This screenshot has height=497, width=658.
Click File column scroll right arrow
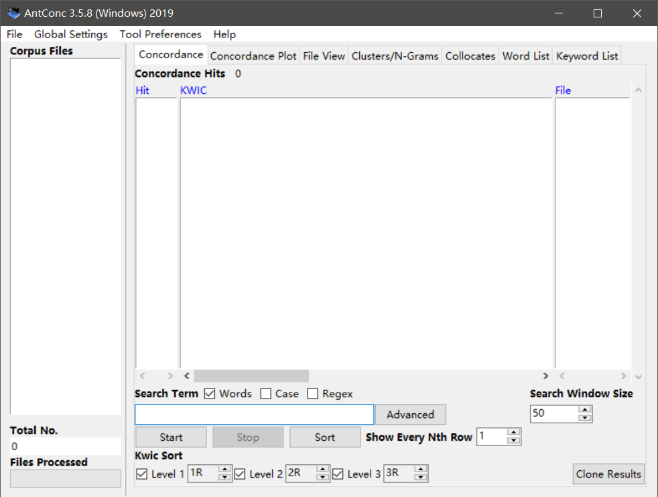click(623, 376)
